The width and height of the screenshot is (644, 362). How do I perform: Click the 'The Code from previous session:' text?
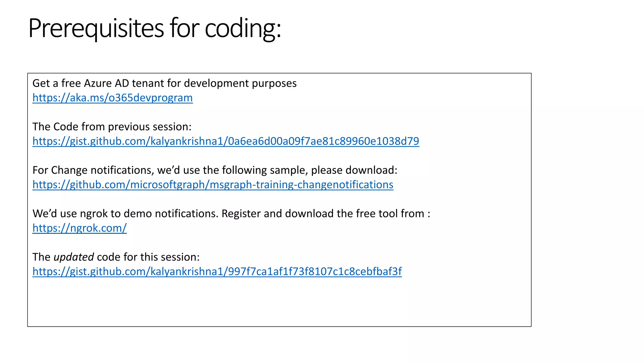[x=112, y=127]
